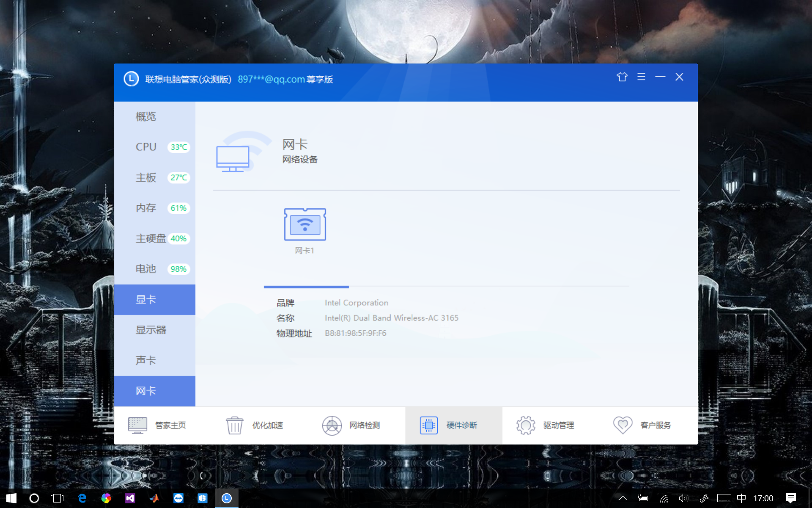
Task: Select the 网卡1 network card icon
Action: tap(305, 224)
